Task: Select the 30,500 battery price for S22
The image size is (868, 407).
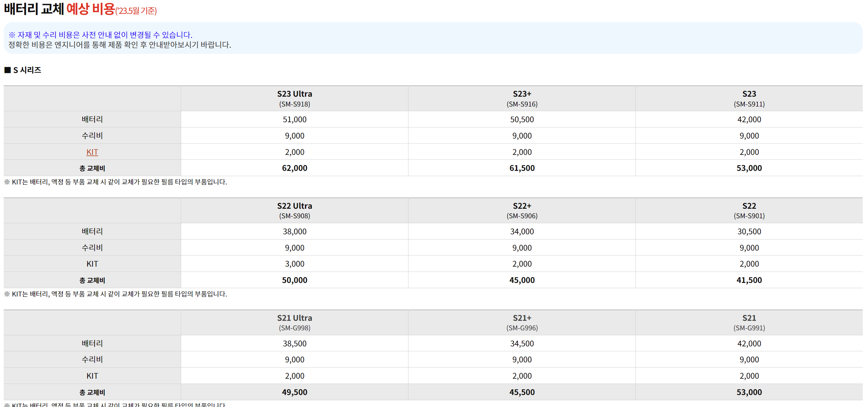Action: click(x=749, y=232)
